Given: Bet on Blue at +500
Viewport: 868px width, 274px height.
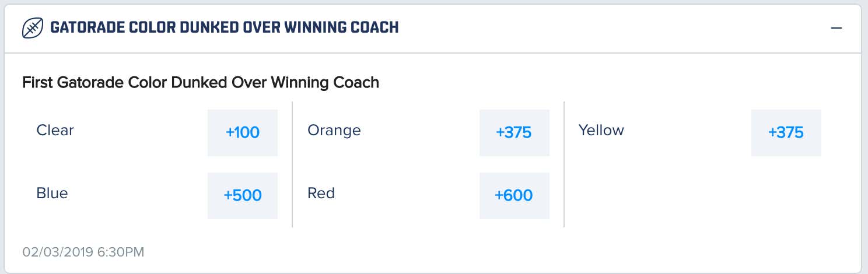Looking at the screenshot, I should (x=243, y=195).
